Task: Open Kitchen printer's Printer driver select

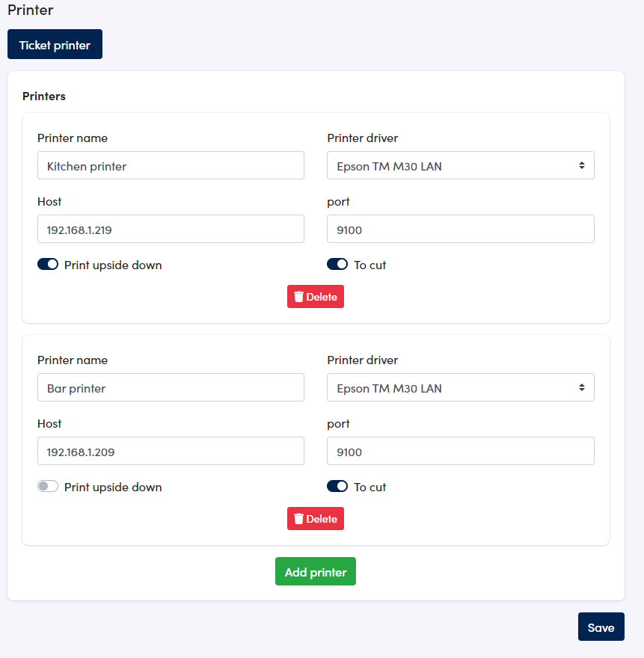Action: (461, 165)
